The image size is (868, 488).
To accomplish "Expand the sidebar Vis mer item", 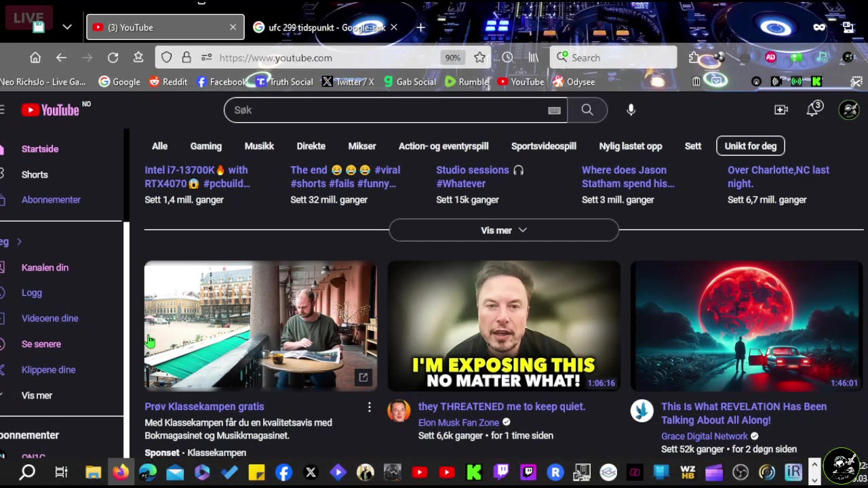I will pos(37,395).
